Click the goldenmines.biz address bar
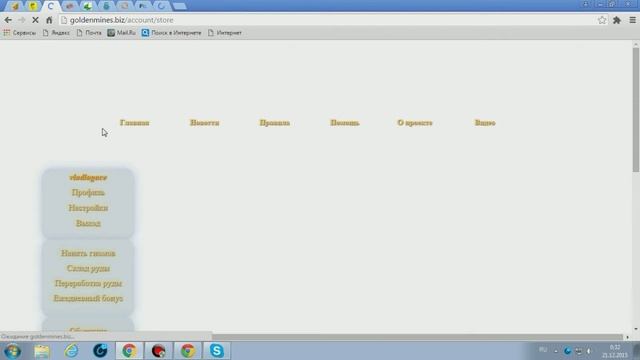The image size is (640, 360). point(327,20)
